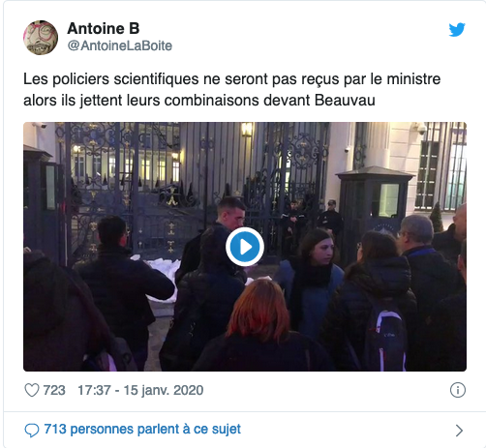Viewport: 486px width, 448px height.
Task: Open the @AntoineLaBoite handle link
Action: 120,45
